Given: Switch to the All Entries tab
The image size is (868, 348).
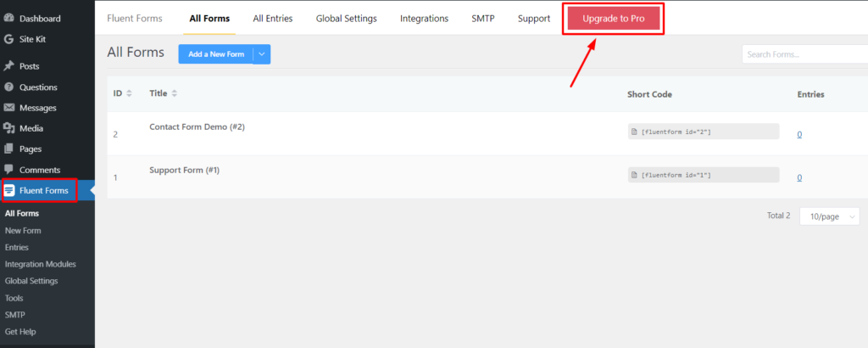Looking at the screenshot, I should pos(273,19).
